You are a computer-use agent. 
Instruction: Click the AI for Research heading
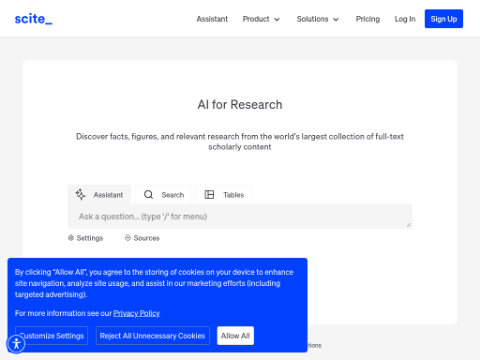[x=240, y=105]
